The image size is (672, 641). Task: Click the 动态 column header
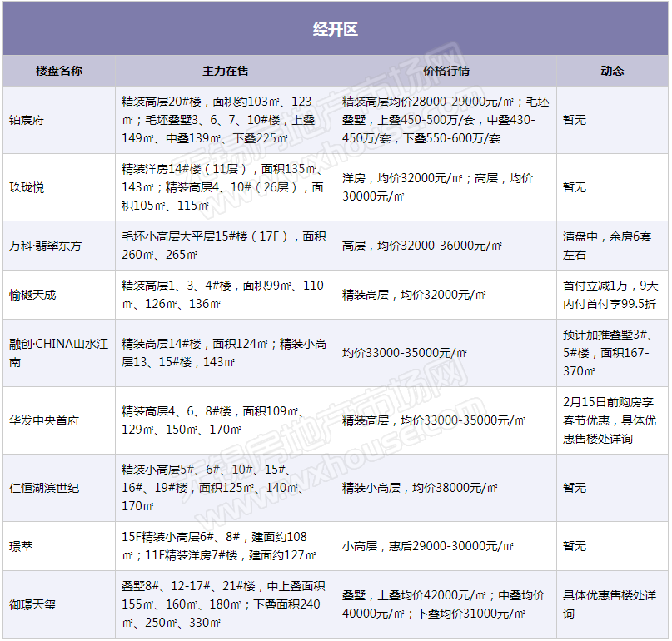(x=612, y=71)
